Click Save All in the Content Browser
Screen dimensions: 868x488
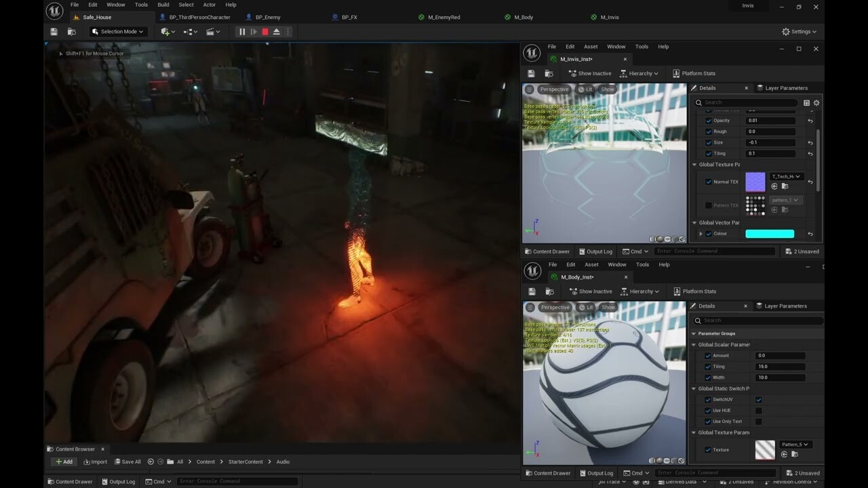click(127, 462)
